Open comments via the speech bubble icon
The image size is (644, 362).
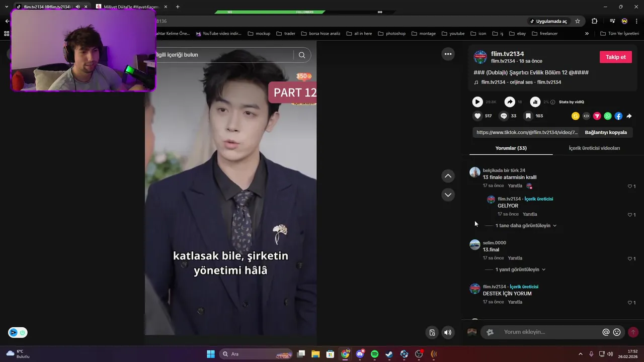click(504, 116)
